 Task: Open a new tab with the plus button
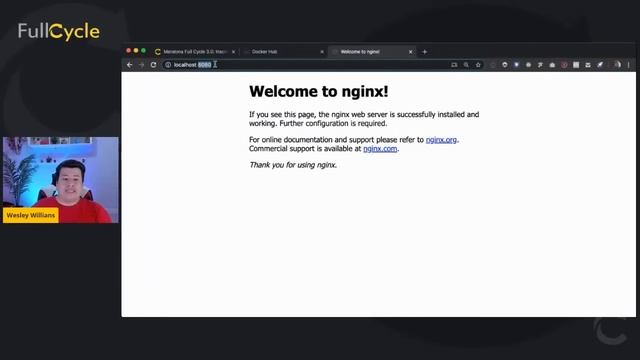click(x=424, y=52)
